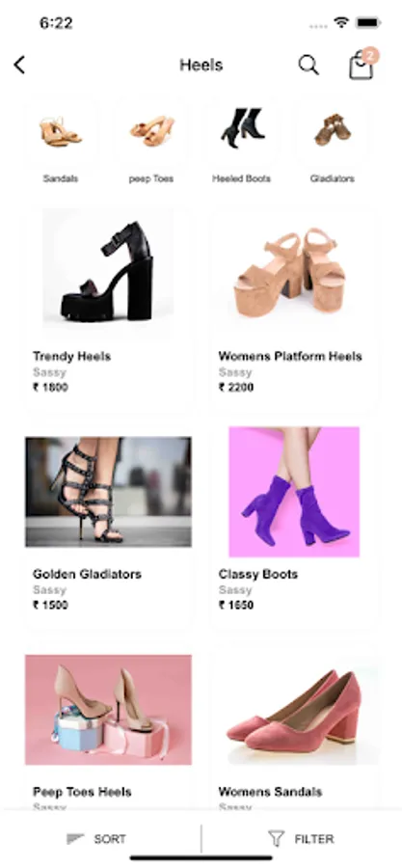Open Womens Platform Heels product image

click(290, 272)
